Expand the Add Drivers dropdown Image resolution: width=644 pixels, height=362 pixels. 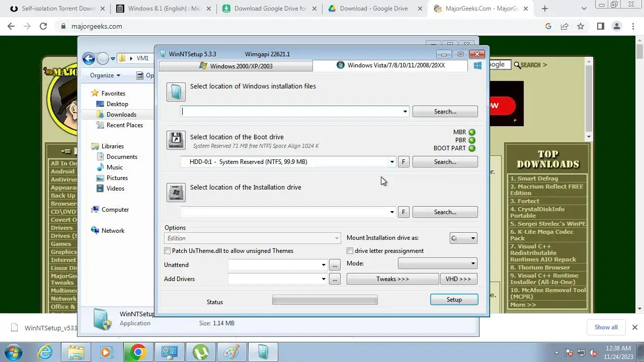(324, 279)
